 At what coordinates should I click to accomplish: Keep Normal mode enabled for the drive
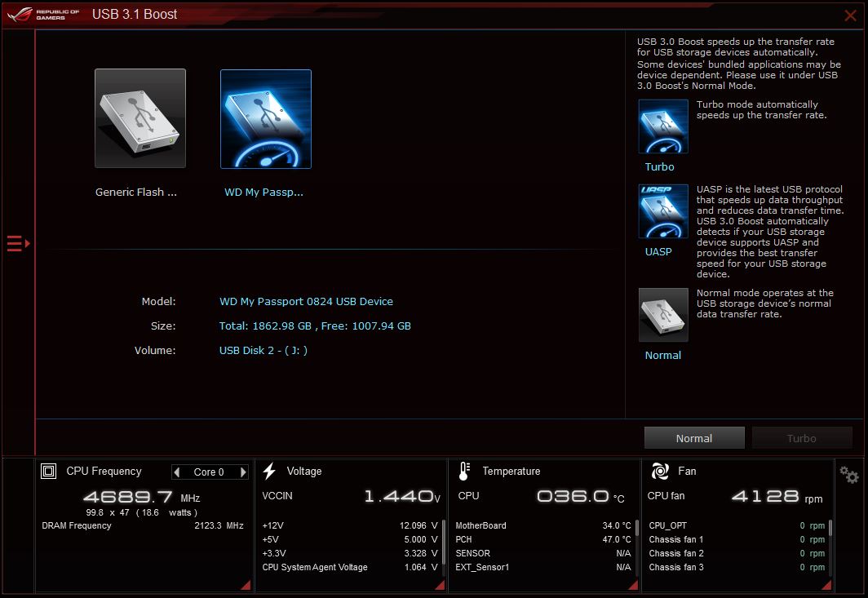click(x=694, y=437)
